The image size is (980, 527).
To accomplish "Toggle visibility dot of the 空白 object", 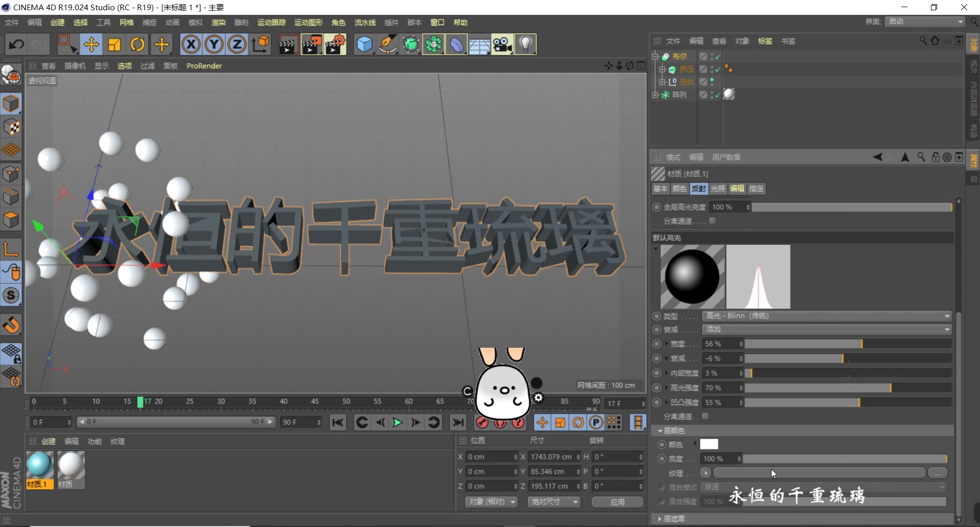I will (x=712, y=80).
